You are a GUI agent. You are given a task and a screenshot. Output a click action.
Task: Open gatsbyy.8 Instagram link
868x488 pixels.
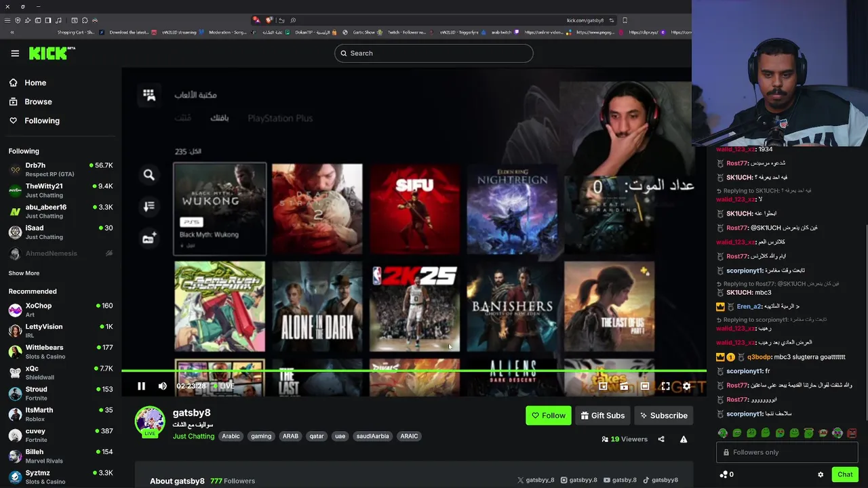[578, 480]
